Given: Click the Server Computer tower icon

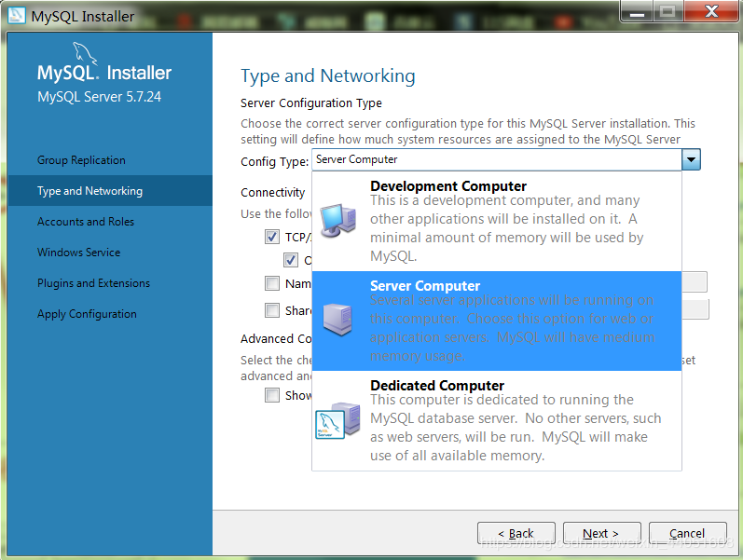Looking at the screenshot, I should pyautogui.click(x=337, y=320).
